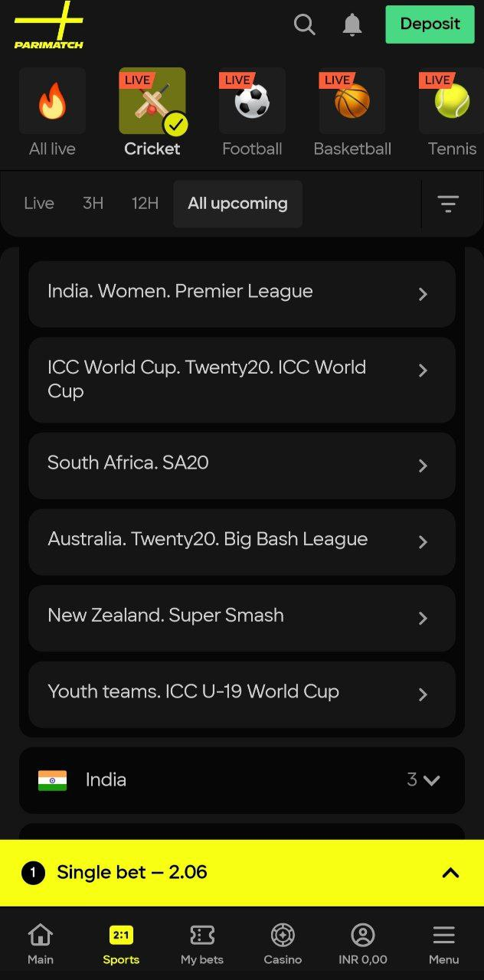
Task: Open the Casino section icon
Action: (x=282, y=935)
